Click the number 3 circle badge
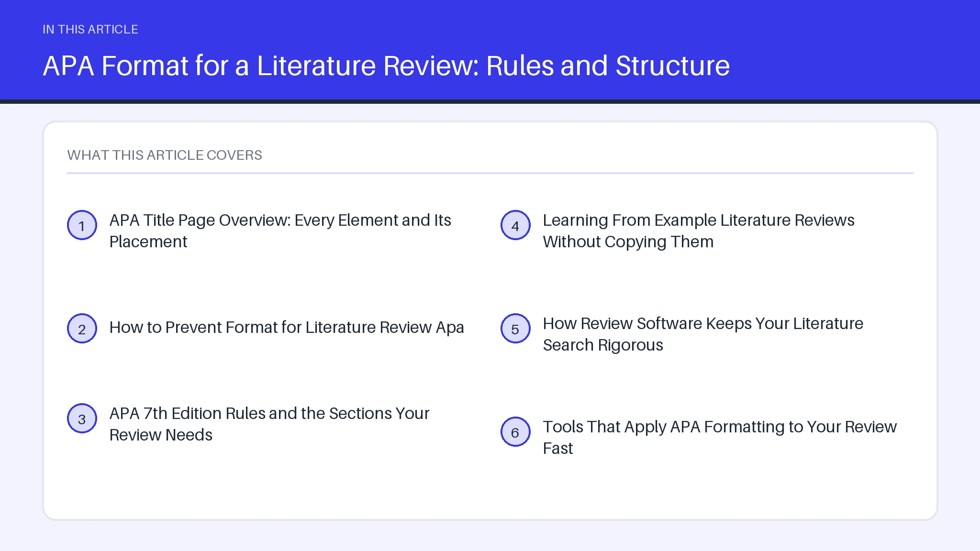The width and height of the screenshot is (980, 551). click(82, 419)
